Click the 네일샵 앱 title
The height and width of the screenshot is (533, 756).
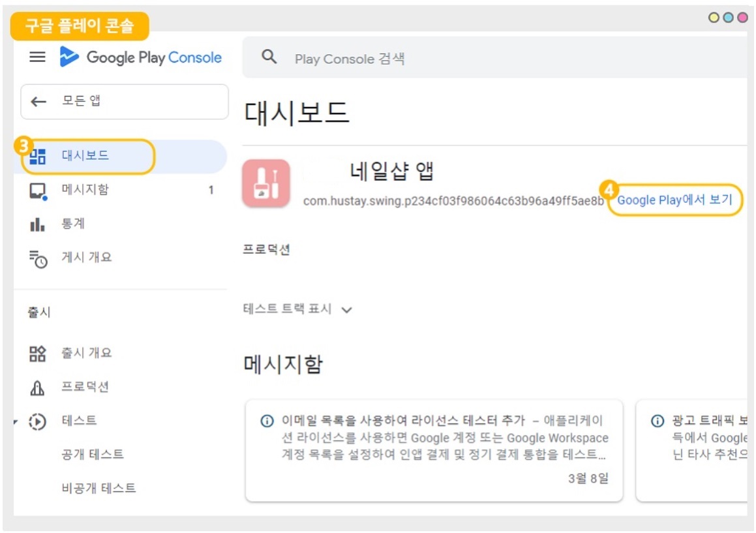pos(391,171)
